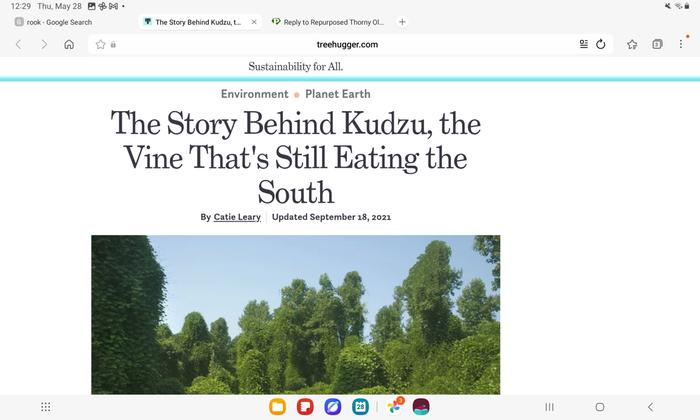Go forward in browser history
Viewport: 700px width, 420px height.
tap(44, 44)
